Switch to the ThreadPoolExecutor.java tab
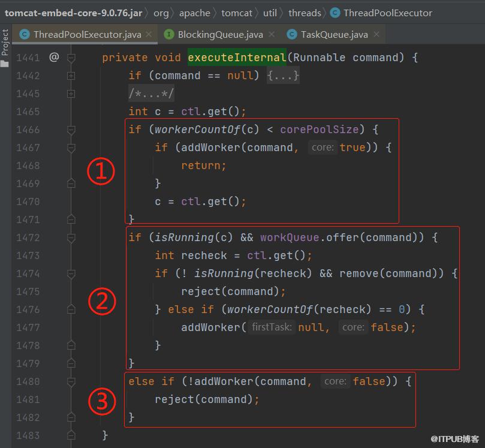485x448 pixels. point(85,34)
